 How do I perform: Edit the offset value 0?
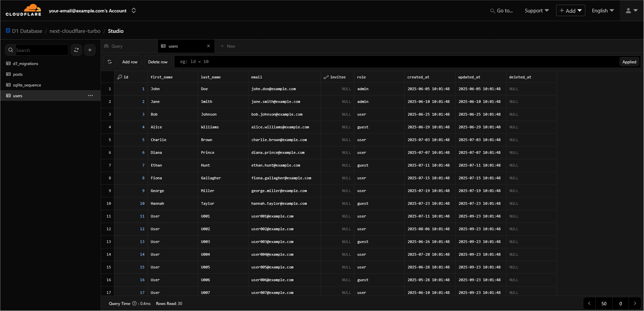tap(621, 304)
